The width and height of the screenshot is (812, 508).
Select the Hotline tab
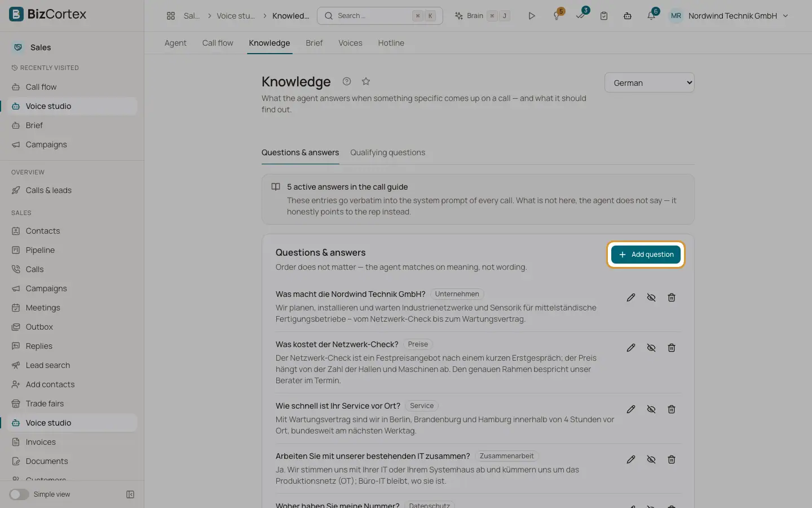(391, 43)
